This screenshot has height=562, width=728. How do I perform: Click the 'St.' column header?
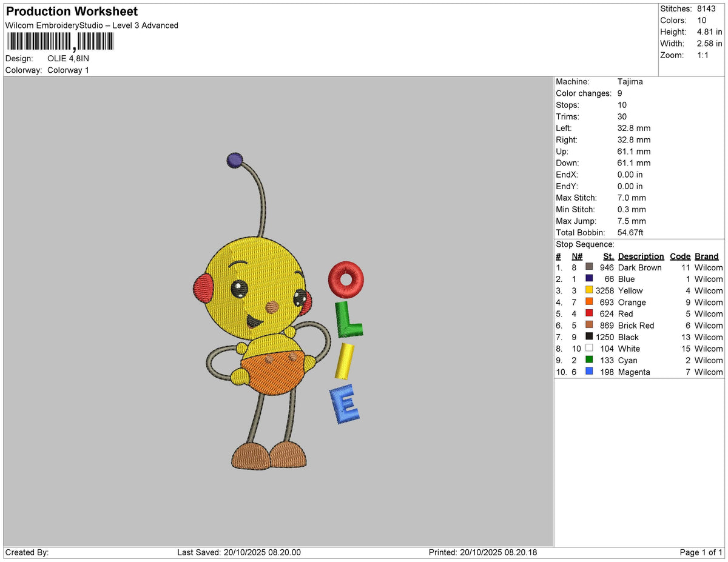[x=608, y=256]
